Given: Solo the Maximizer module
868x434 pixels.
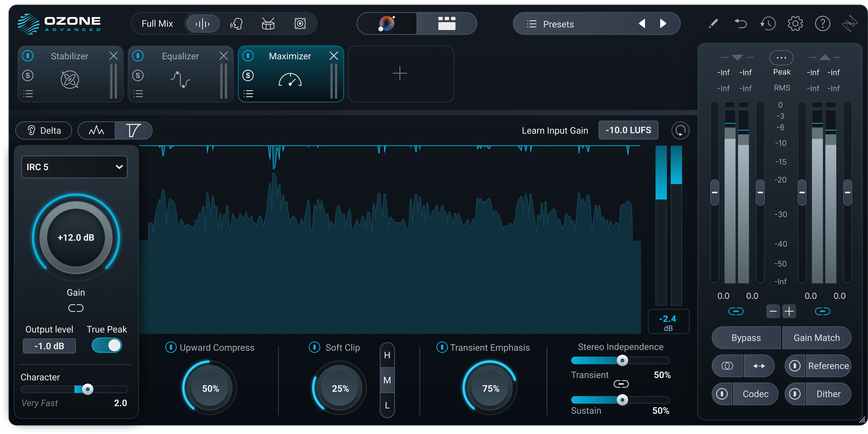Looking at the screenshot, I should (x=248, y=75).
